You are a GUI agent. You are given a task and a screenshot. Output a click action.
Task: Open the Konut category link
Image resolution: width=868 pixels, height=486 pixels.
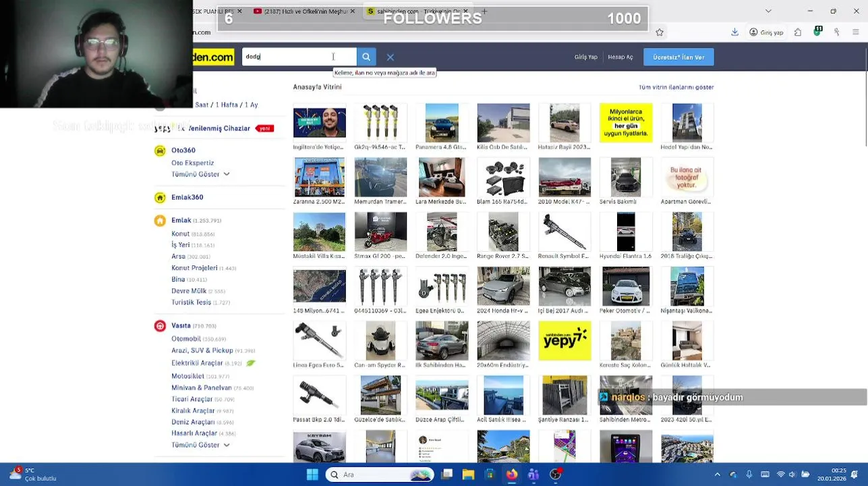180,234
